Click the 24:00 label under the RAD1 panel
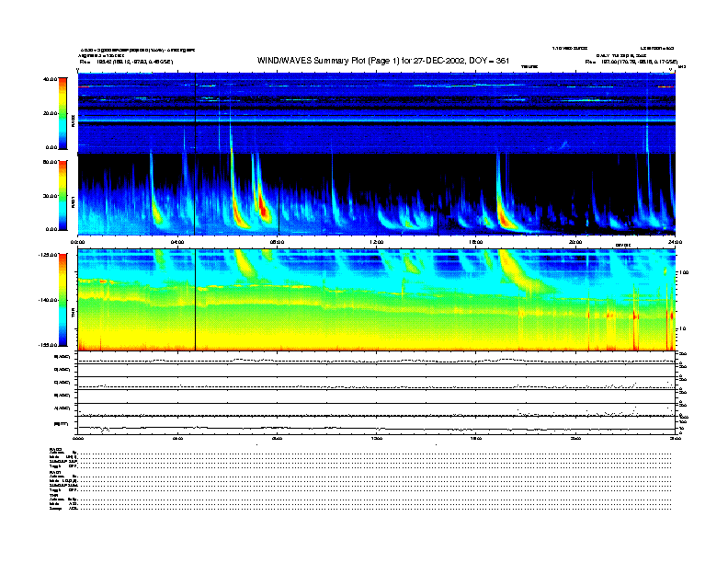 pos(675,242)
